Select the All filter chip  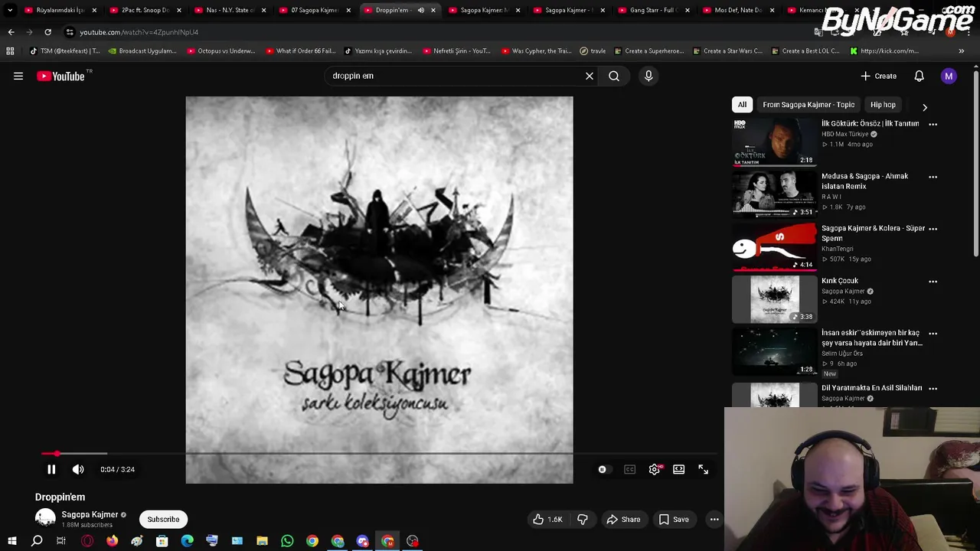click(742, 104)
